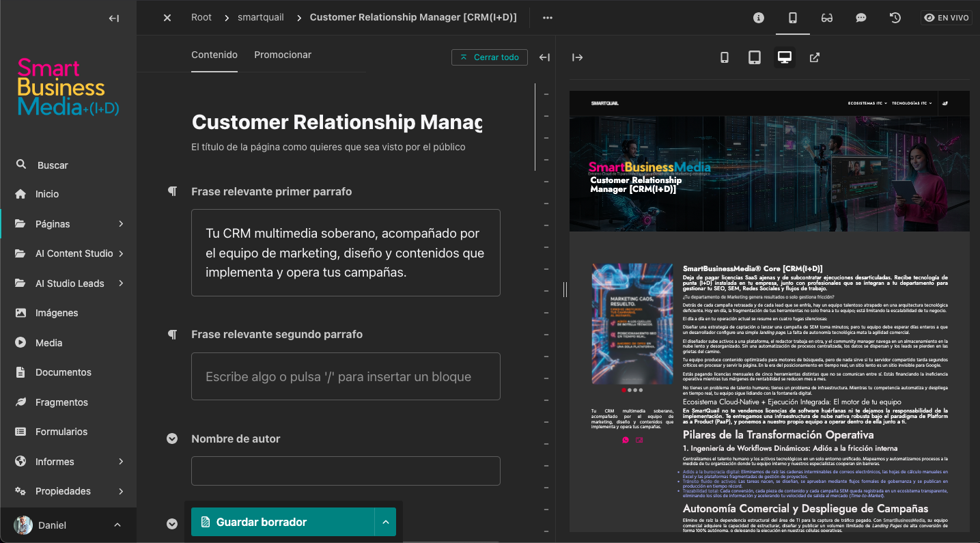
Task: Click the bird icon in the preview header
Action: [x=944, y=103]
